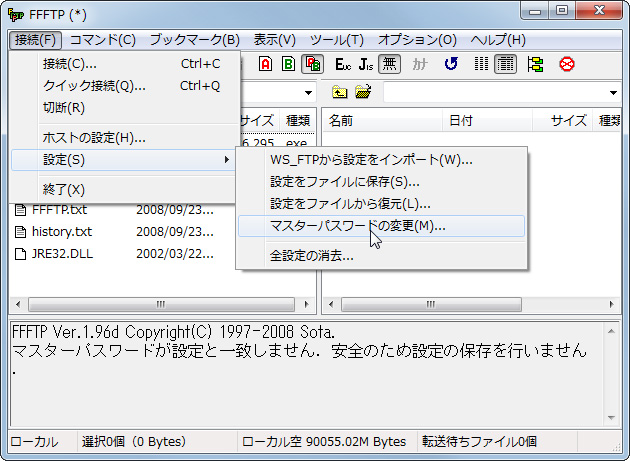Toggle the 無 no-conversion kanji button

[x=389, y=64]
